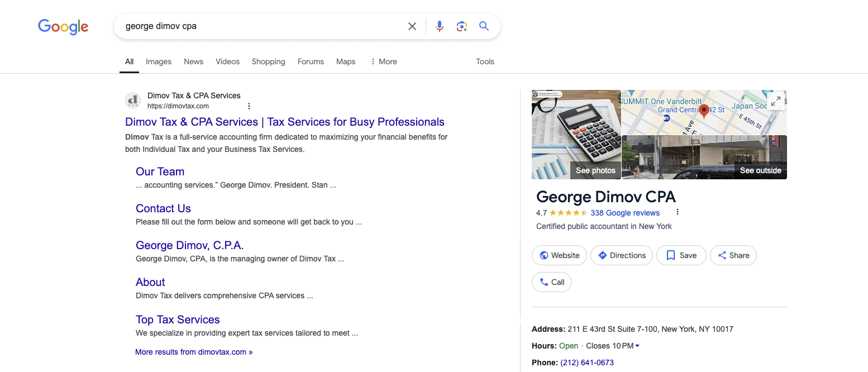
Task: Clear the search query with the X
Action: (412, 26)
